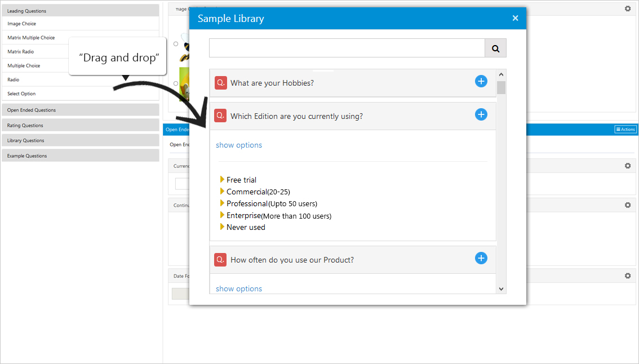Viewport: 639px width, 364px height.
Task: Select the first image choice radio button
Action: pos(176,44)
